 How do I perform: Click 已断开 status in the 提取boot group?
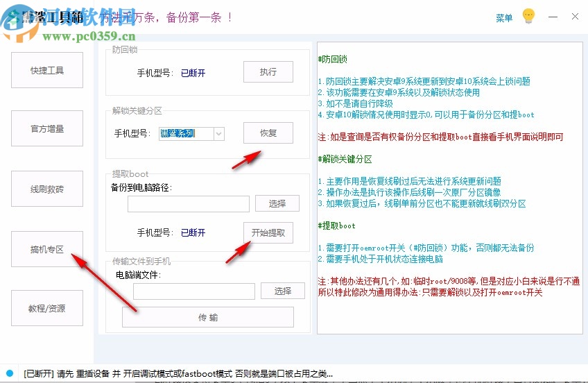click(193, 232)
